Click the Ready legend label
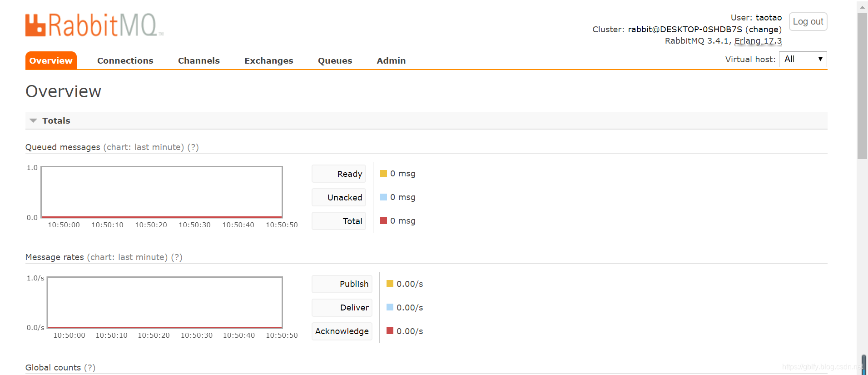Screen dimensions: 868x375 tap(339, 174)
